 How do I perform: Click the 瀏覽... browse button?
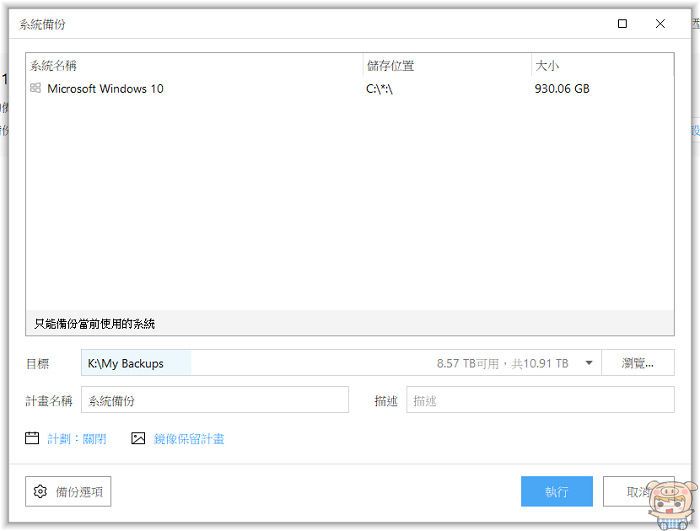coord(638,363)
